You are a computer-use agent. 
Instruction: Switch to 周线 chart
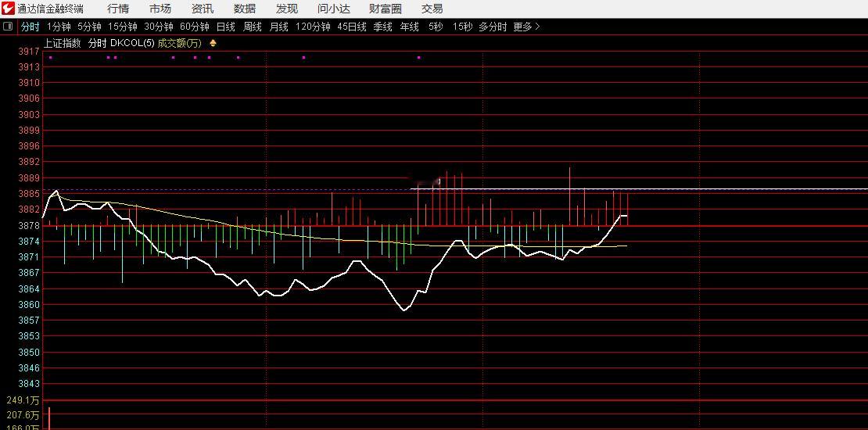(252, 27)
